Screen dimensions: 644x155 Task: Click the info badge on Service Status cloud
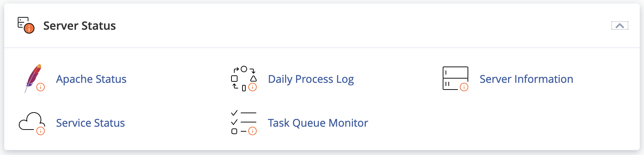click(40, 131)
